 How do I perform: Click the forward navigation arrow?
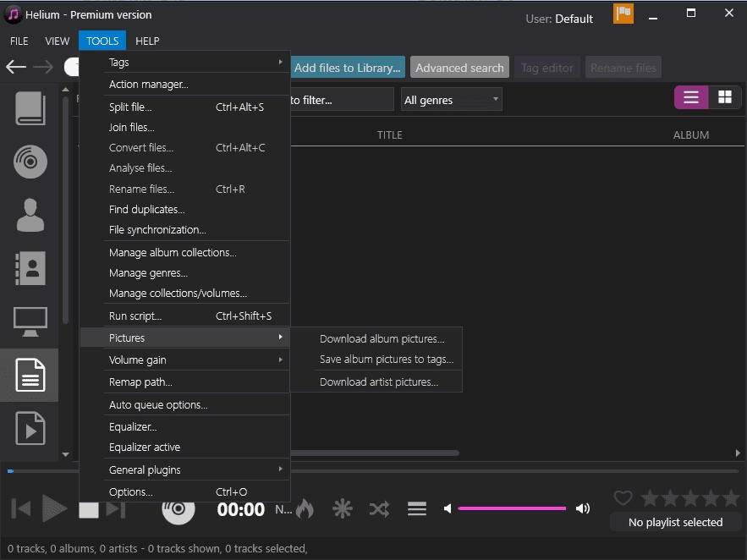[x=43, y=67]
